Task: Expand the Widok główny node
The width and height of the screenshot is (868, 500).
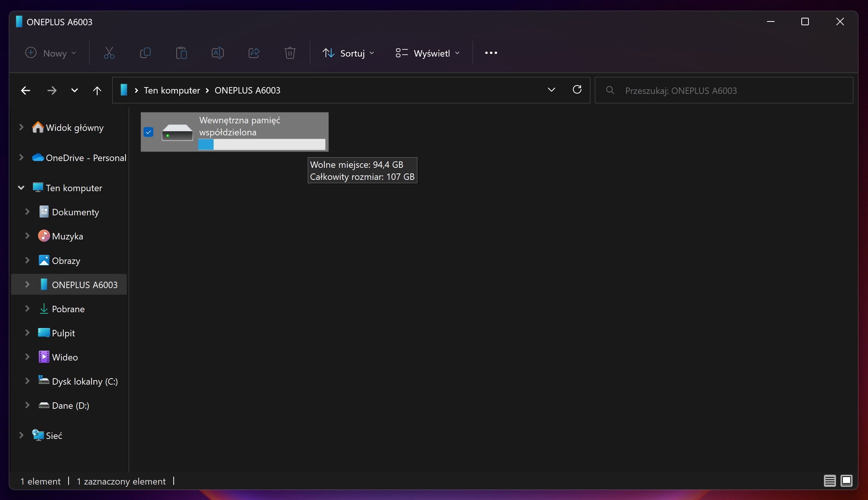Action: click(21, 127)
